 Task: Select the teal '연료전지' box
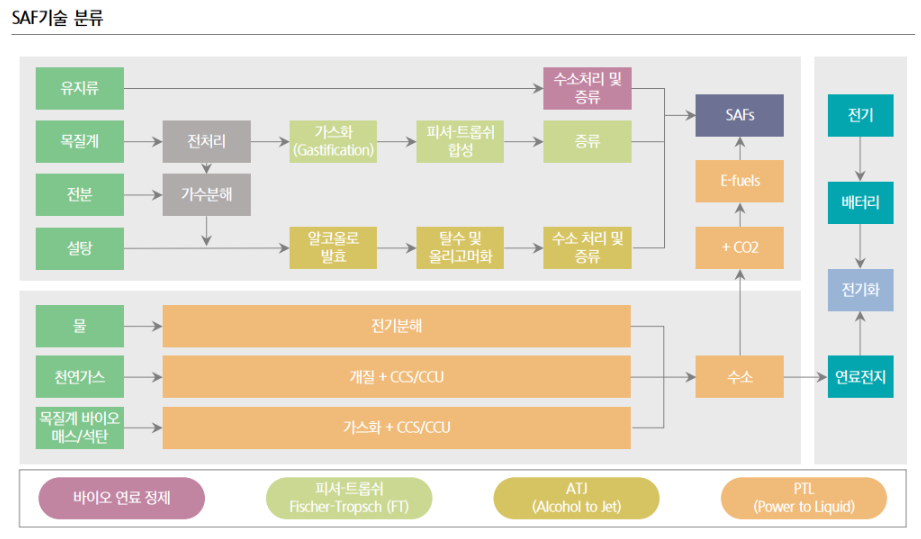[861, 376]
